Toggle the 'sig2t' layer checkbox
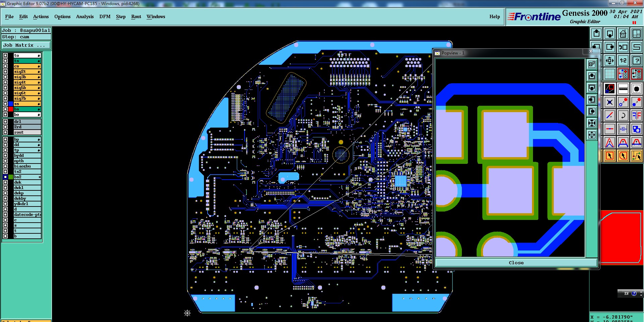 pyautogui.click(x=5, y=72)
